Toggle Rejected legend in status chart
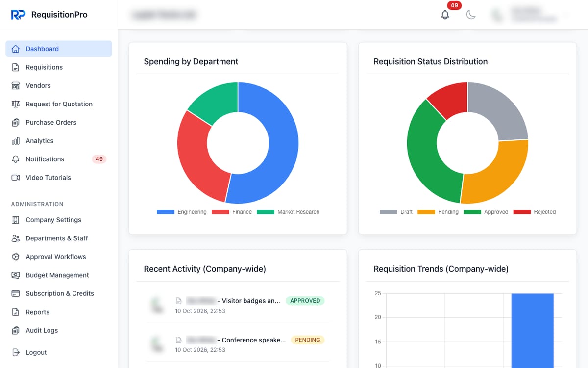 pyautogui.click(x=535, y=212)
